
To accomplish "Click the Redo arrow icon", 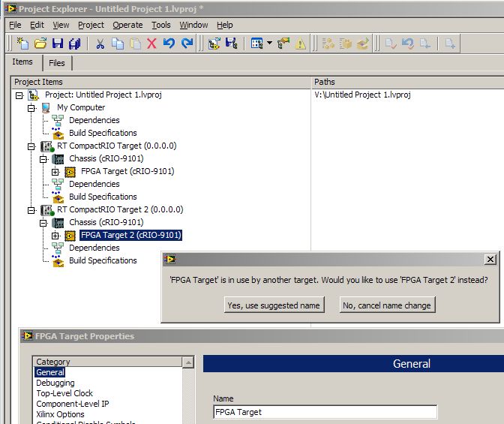I will 187,43.
